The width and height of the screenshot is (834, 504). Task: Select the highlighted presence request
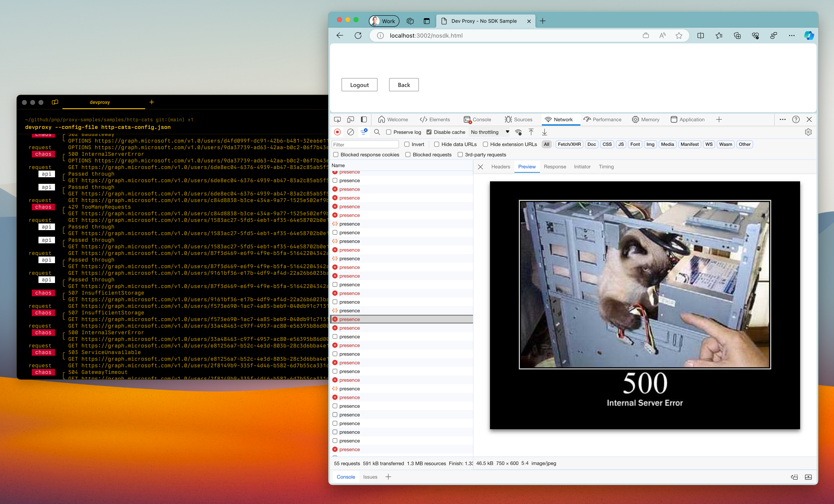point(372,319)
